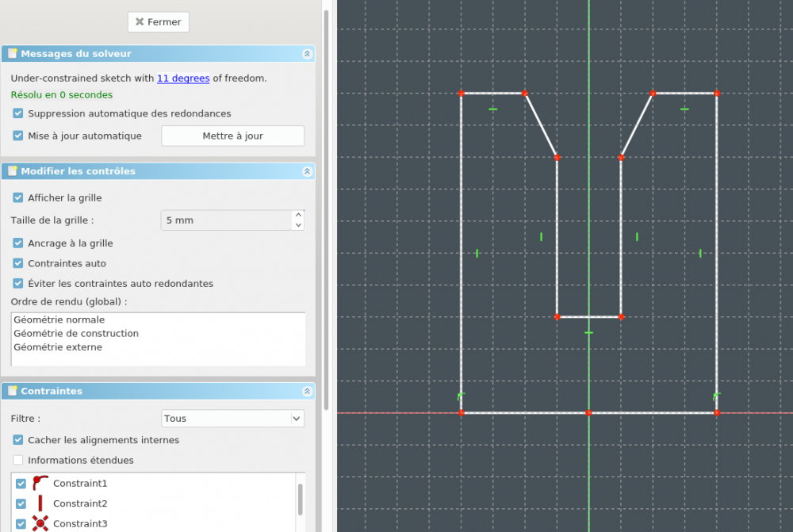Toggle Mise à jour automatique checkbox
This screenshot has height=532, width=793.
[18, 136]
